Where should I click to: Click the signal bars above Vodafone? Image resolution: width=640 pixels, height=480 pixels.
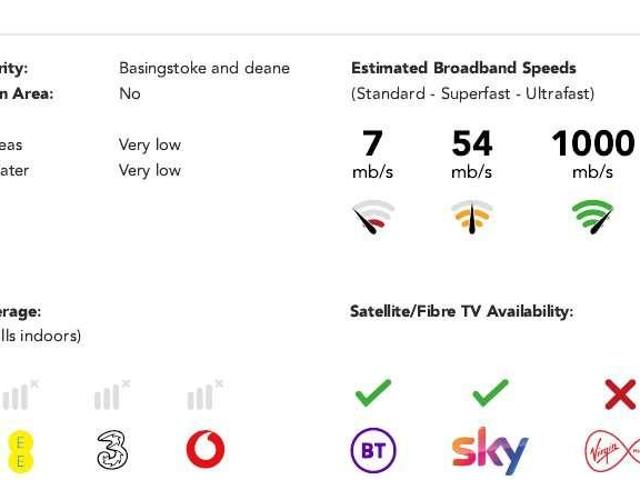pyautogui.click(x=205, y=395)
